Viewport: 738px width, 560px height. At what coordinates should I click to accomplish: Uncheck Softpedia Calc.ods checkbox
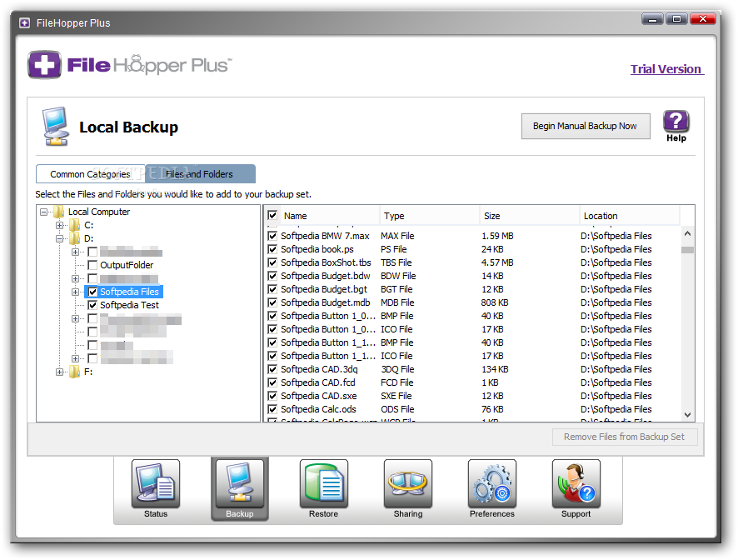click(272, 409)
